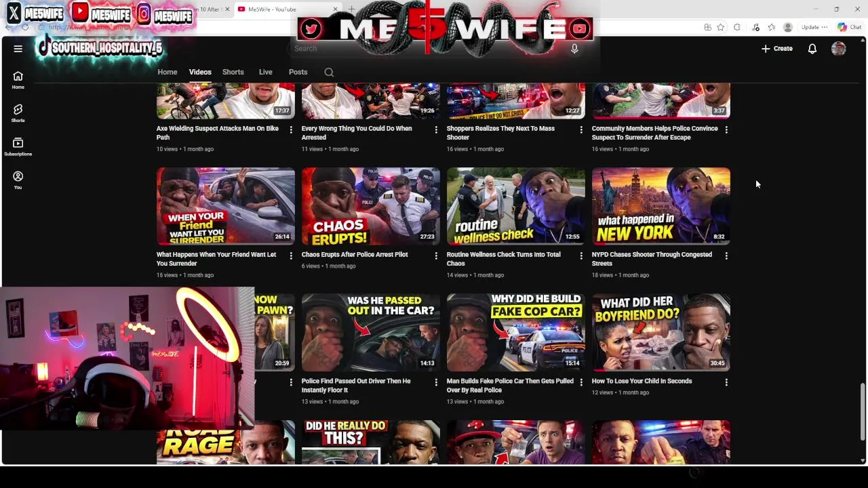868x488 pixels.
Task: Open a new browser tab
Action: coord(351,9)
